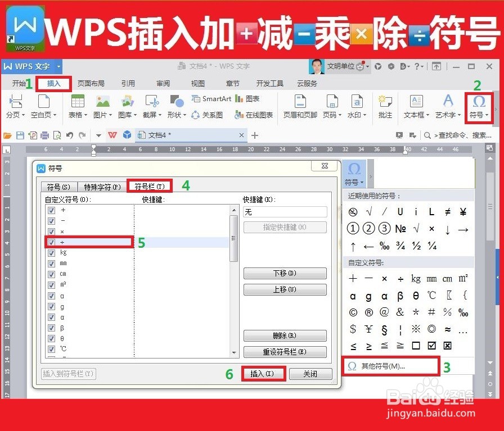Image resolution: width=504 pixels, height=431 pixels.
Task: Uncheck the ÷ custom symbol checkbox
Action: click(51, 242)
